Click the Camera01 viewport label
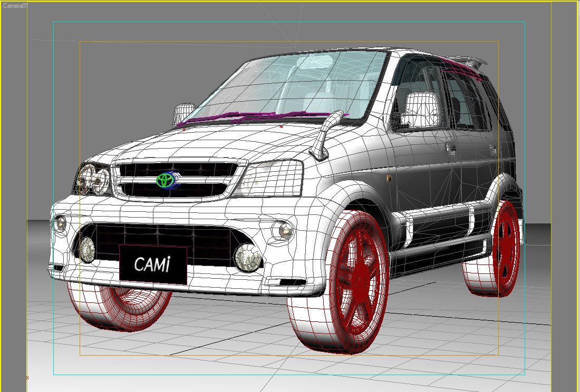 click(x=14, y=5)
